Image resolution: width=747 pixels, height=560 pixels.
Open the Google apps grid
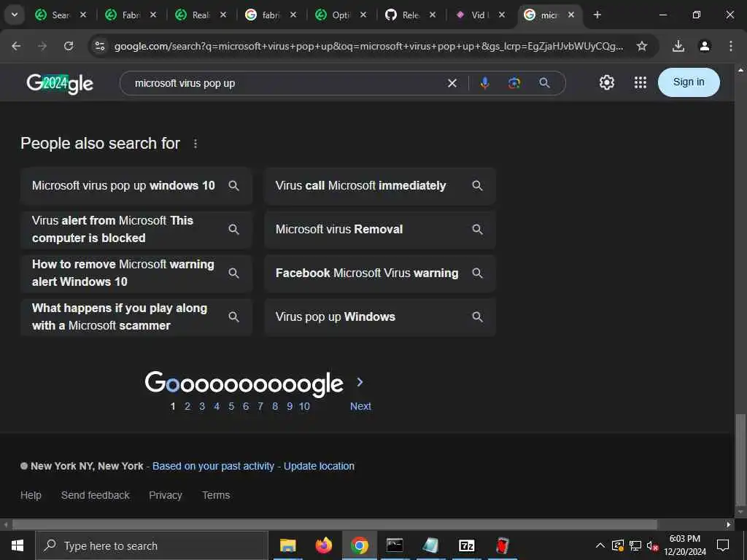640,83
